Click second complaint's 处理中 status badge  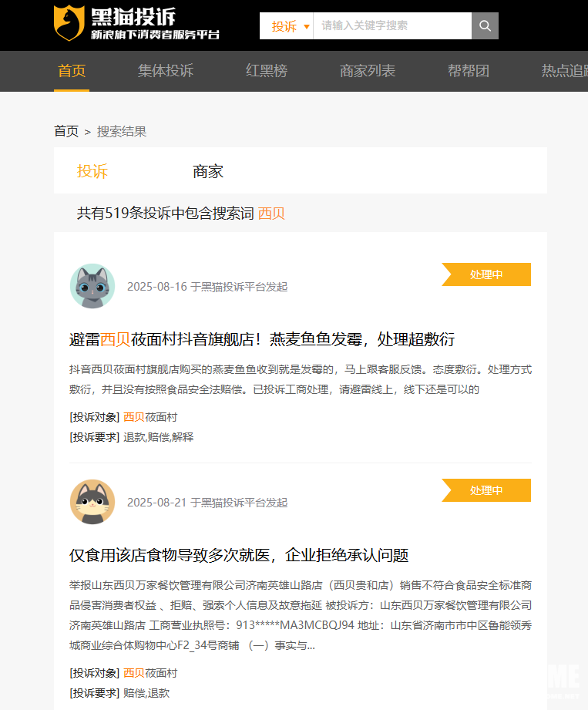[x=487, y=490]
